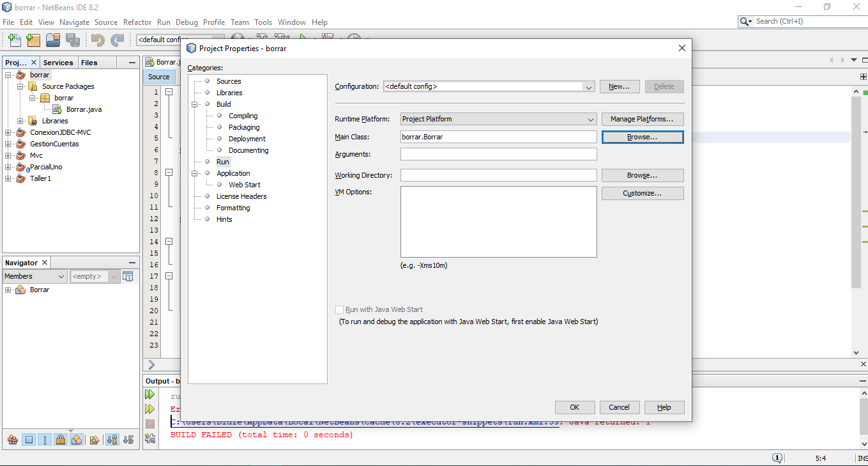Click the Source editor view button
868x466 pixels.
click(x=159, y=77)
